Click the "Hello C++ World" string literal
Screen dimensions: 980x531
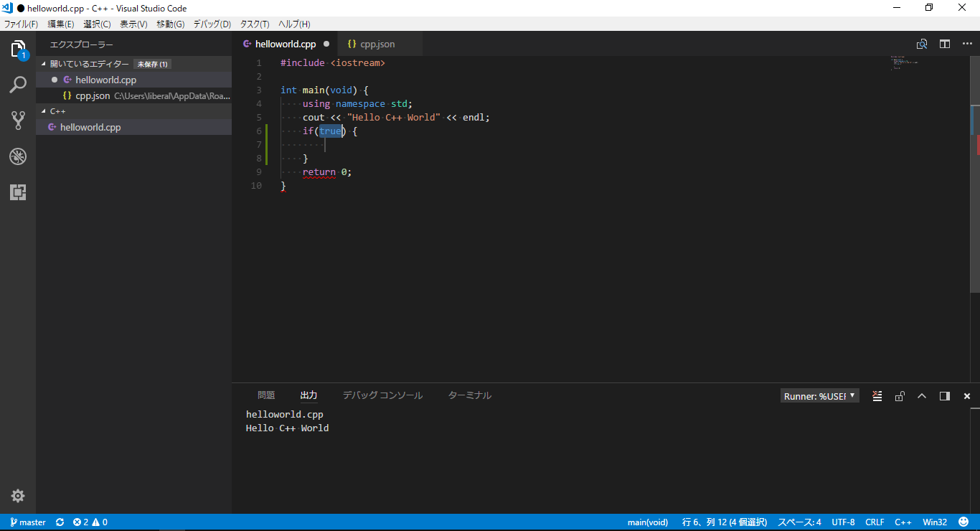(394, 118)
